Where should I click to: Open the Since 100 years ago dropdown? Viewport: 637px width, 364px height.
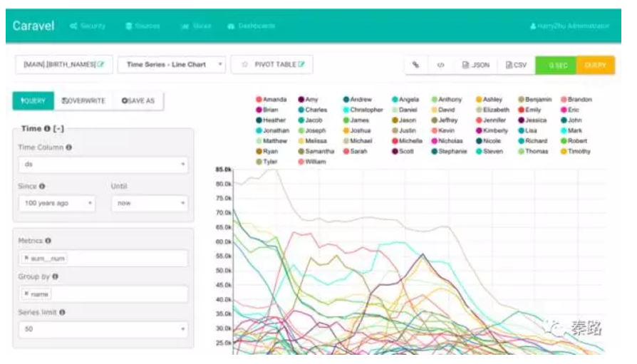[x=57, y=203]
